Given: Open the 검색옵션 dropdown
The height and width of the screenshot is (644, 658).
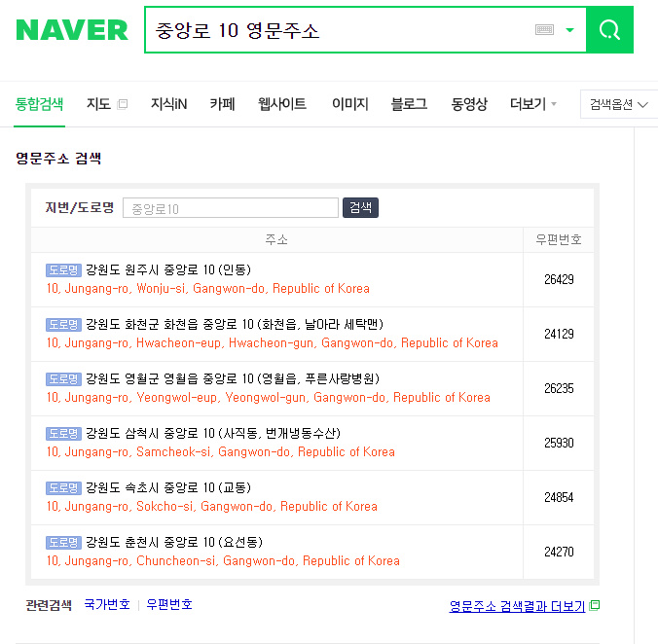Looking at the screenshot, I should coord(618,104).
